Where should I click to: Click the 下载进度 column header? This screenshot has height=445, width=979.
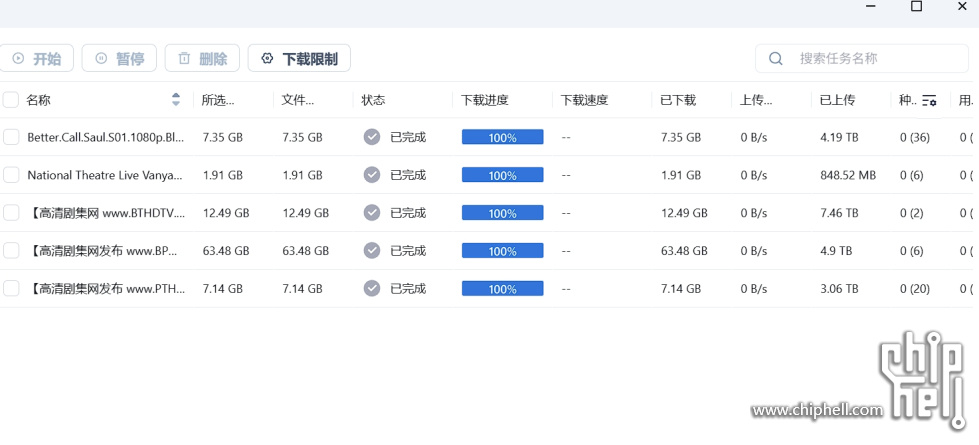click(485, 100)
